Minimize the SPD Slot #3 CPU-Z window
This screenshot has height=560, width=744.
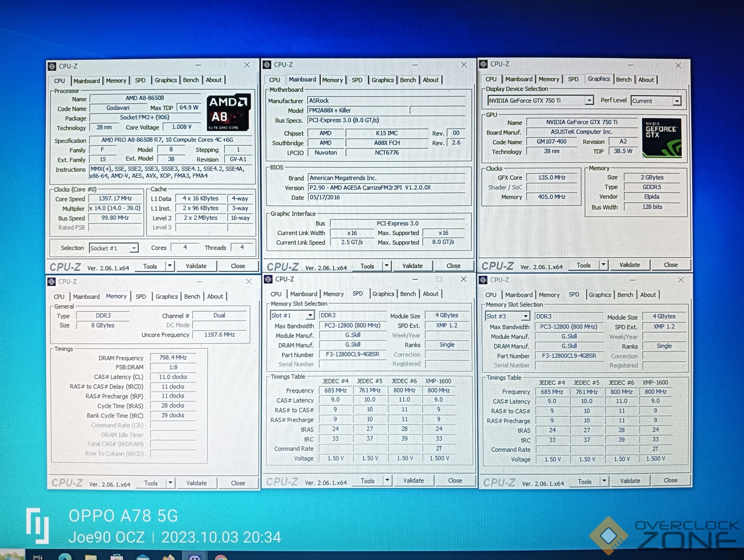point(632,280)
